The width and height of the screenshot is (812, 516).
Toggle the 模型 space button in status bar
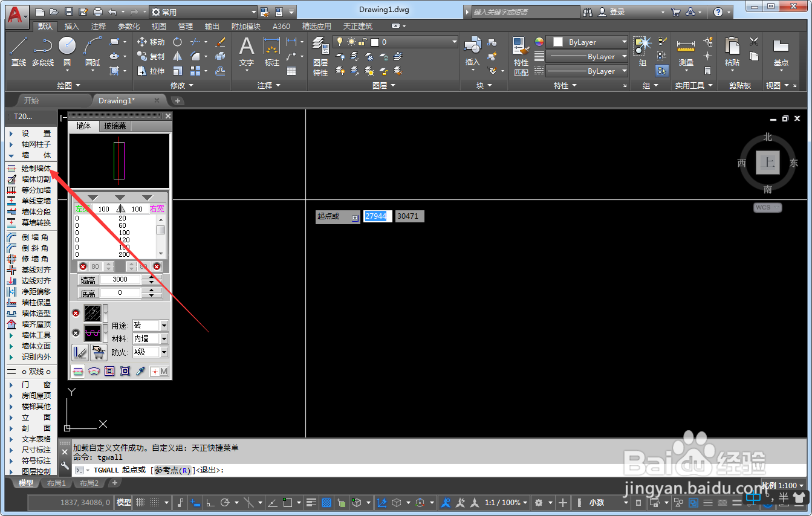coord(123,502)
